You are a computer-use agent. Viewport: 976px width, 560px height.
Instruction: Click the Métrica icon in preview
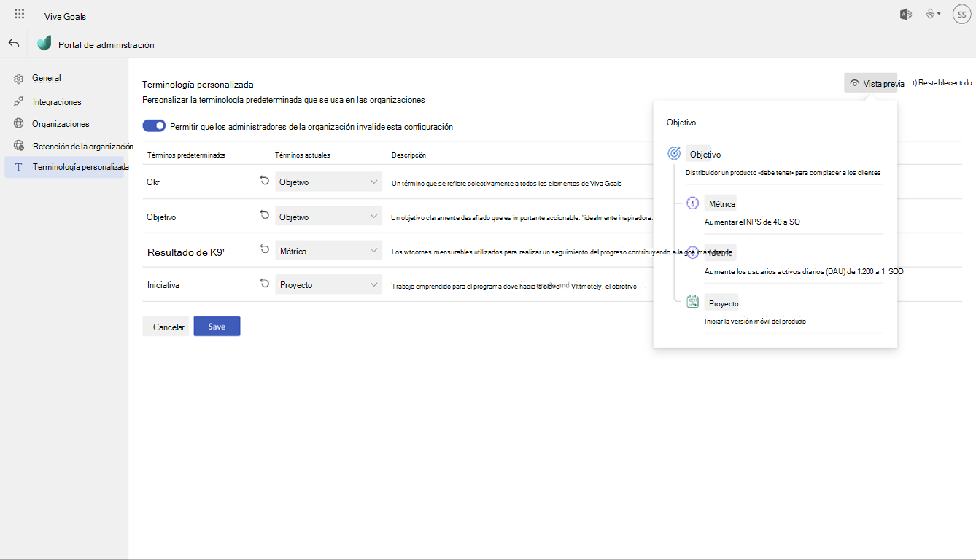[693, 203]
